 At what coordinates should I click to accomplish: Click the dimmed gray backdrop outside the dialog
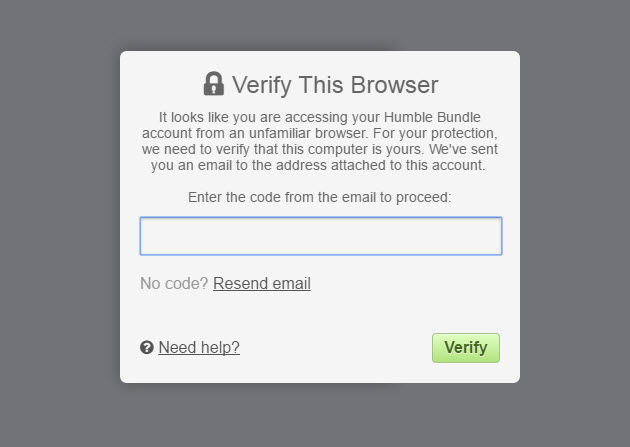(60, 221)
